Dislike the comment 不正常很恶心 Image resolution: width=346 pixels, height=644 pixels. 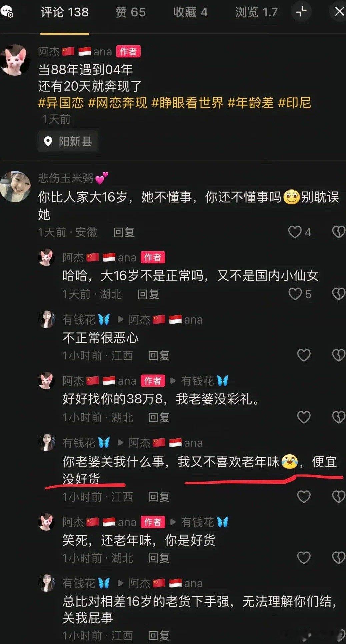339,355
